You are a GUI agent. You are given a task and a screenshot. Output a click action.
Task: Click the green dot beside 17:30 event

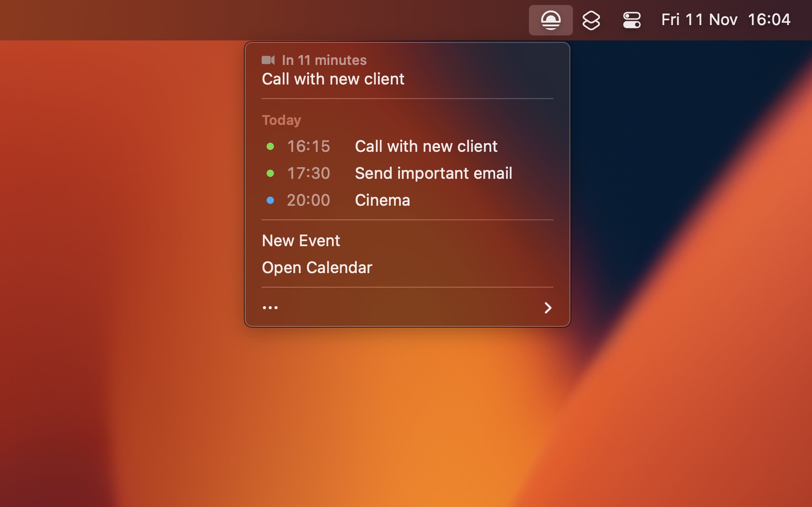[271, 173]
